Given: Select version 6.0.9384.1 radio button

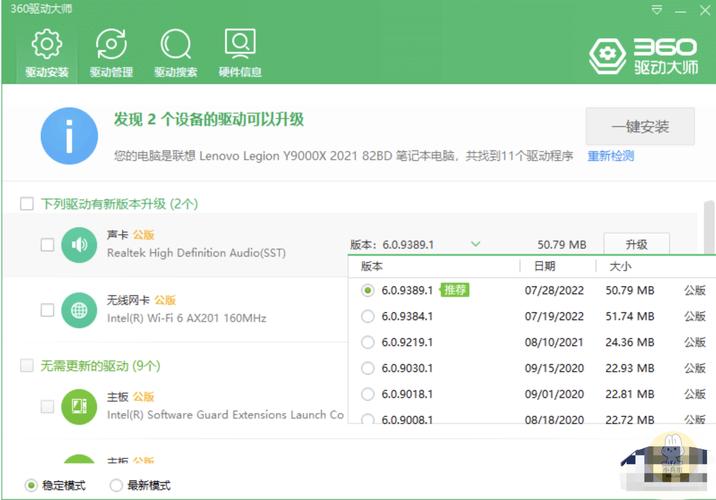Looking at the screenshot, I should point(367,317).
